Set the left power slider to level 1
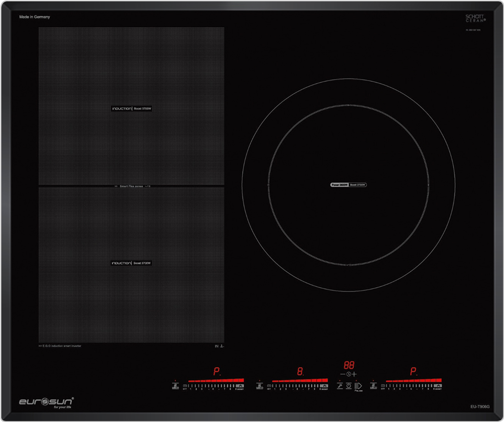Image resolution: width=504 pixels, height=422 pixels. (x=191, y=386)
